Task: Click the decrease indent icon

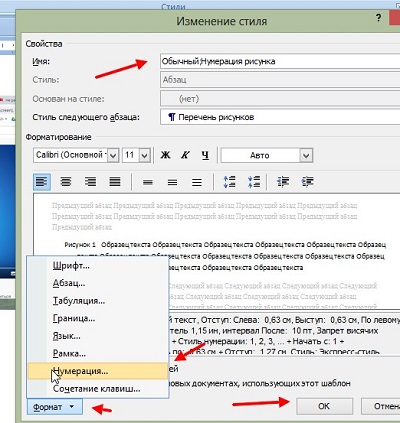Action: (x=283, y=182)
